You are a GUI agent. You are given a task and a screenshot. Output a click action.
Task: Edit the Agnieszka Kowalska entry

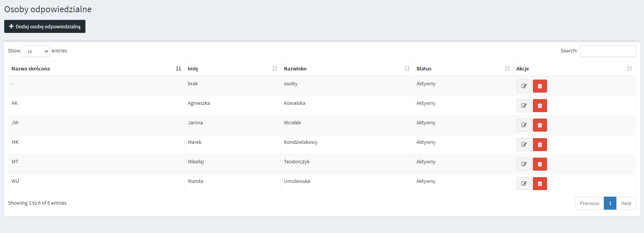pos(524,106)
